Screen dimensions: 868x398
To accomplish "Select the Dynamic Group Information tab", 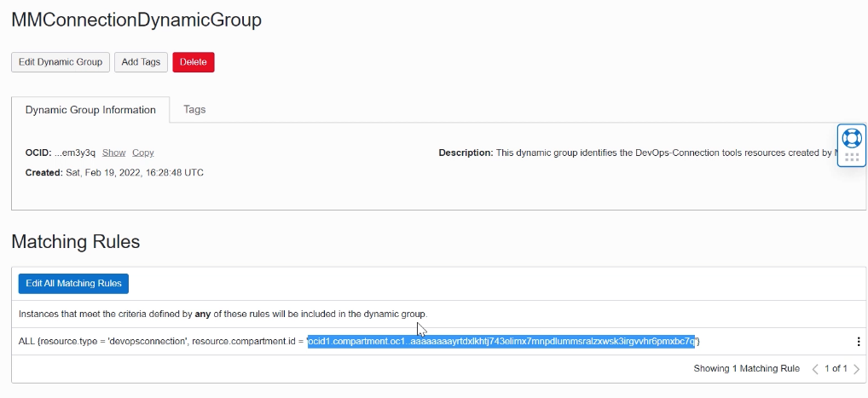I will [x=90, y=110].
